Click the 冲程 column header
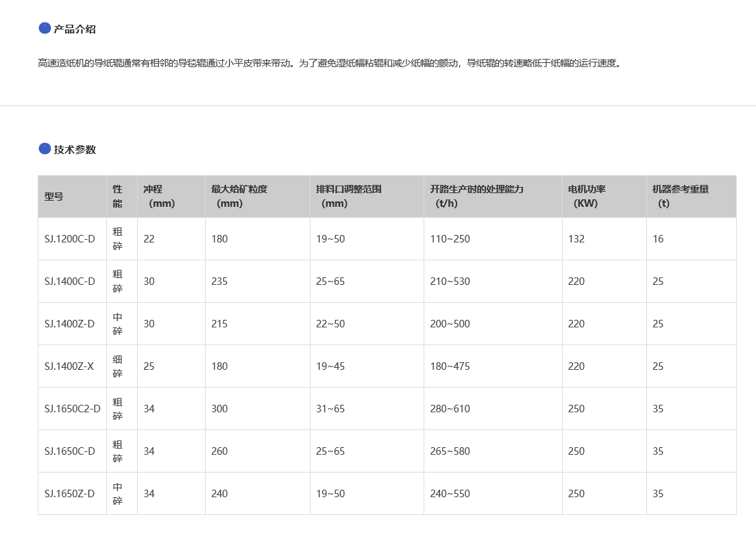 click(x=159, y=196)
